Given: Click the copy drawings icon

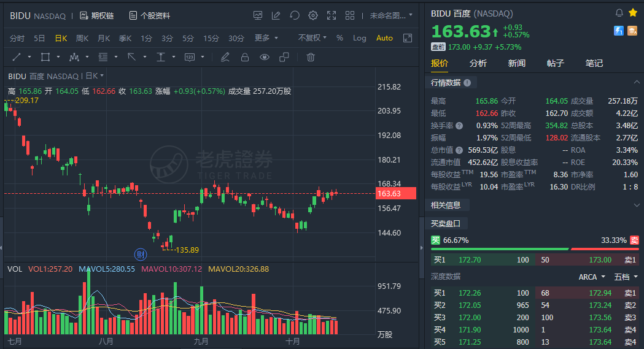Looking at the screenshot, I should coord(284,57).
